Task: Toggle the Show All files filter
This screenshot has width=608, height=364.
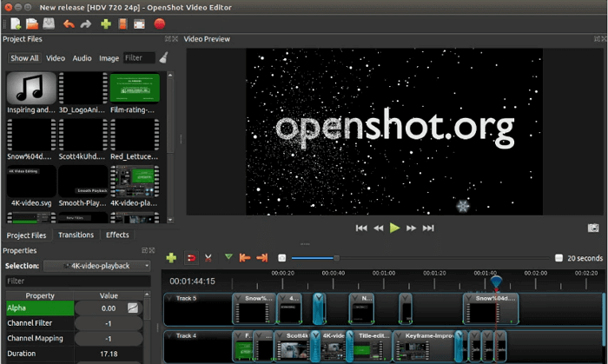Action: [x=24, y=58]
